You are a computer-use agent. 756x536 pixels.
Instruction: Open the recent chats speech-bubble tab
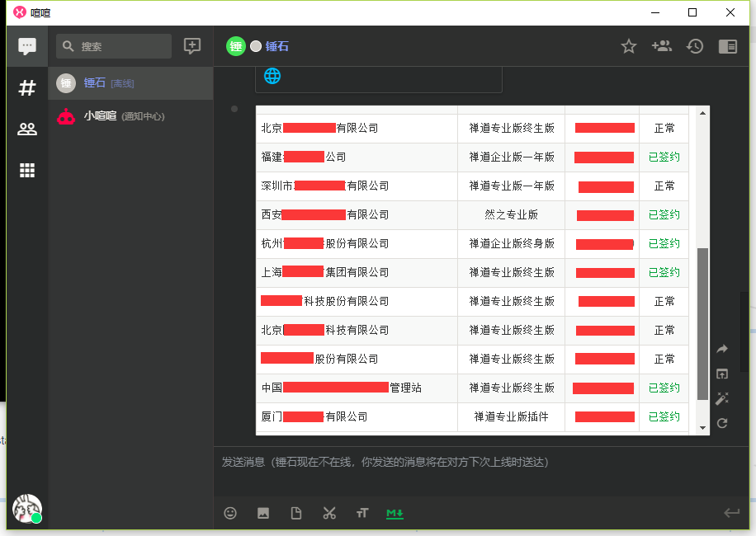coord(27,46)
